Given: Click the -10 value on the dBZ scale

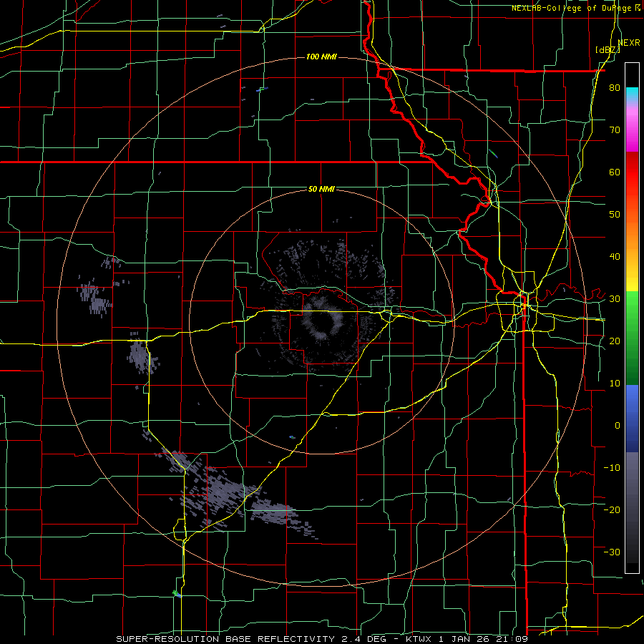Looking at the screenshot, I should click(612, 467).
